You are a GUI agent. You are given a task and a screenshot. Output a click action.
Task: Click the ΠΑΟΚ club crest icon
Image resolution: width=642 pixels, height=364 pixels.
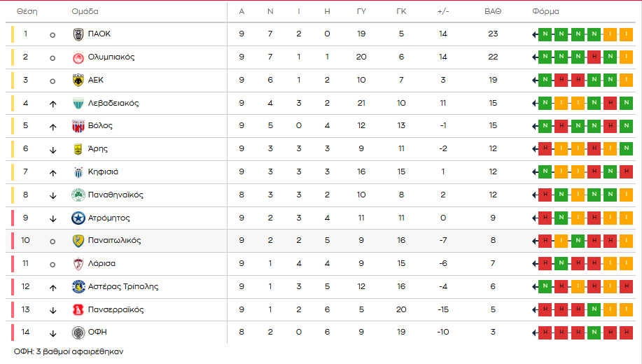[x=78, y=34]
